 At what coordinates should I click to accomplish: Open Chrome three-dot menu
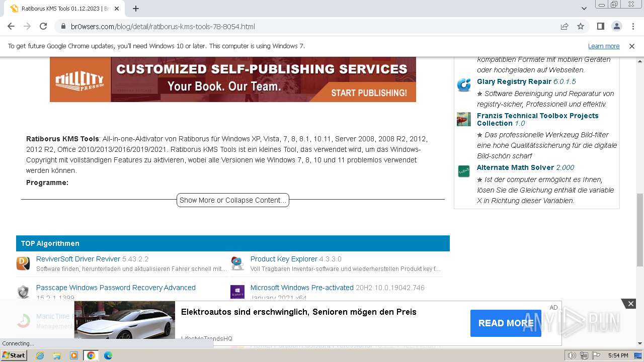(632, 26)
